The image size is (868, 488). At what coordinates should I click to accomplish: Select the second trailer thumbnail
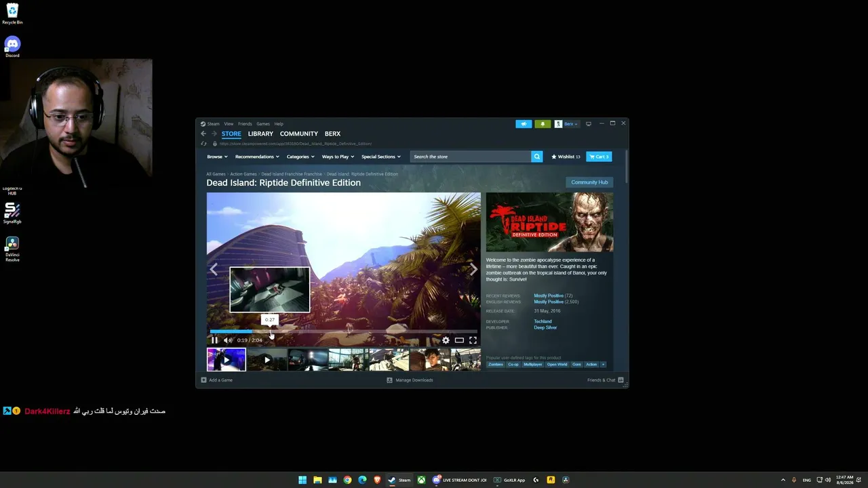267,359
